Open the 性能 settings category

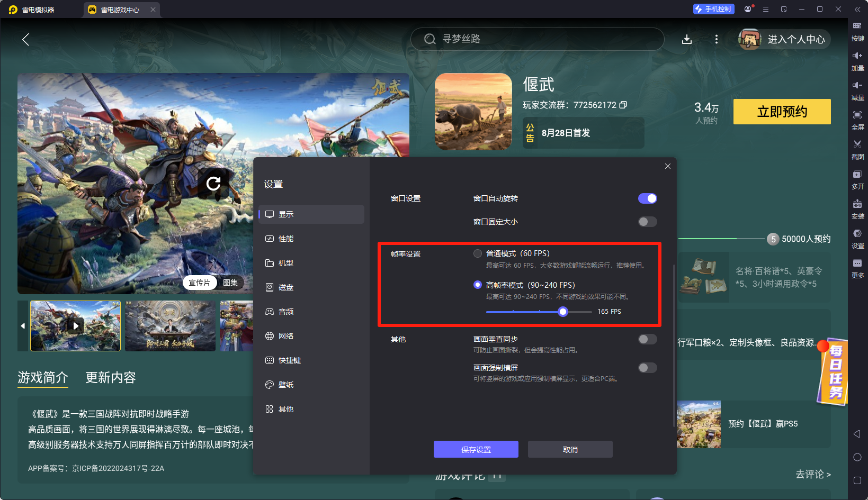click(x=311, y=239)
